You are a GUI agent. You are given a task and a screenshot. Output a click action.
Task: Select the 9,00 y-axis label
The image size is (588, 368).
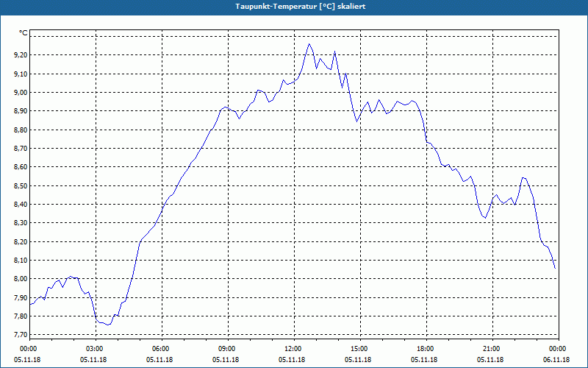click(x=21, y=93)
